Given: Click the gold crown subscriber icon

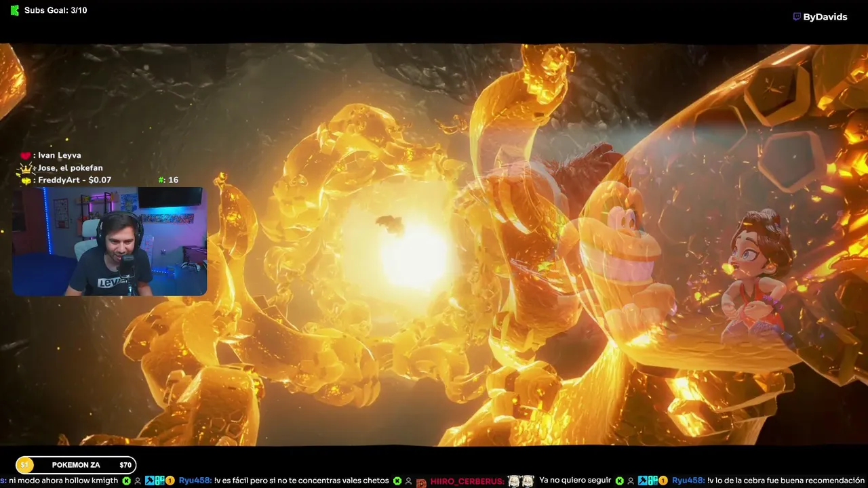Looking at the screenshot, I should coord(26,168).
